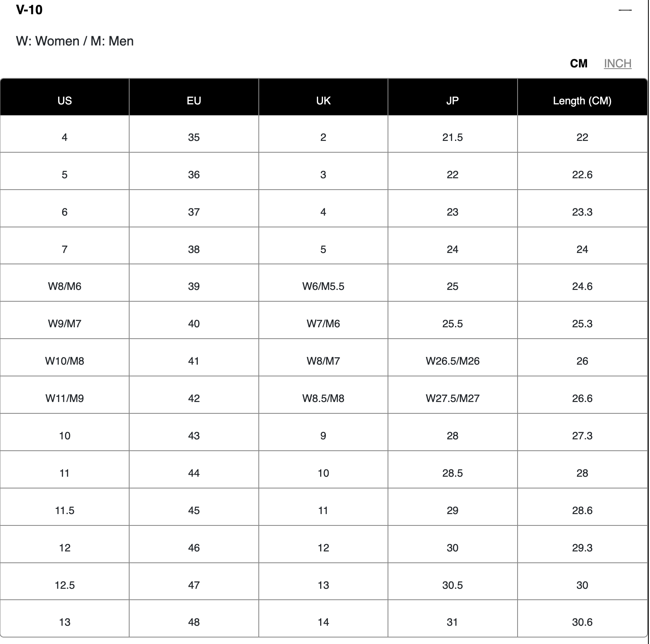Click the EU size 35 cell
The image size is (650, 644).
[x=194, y=137]
